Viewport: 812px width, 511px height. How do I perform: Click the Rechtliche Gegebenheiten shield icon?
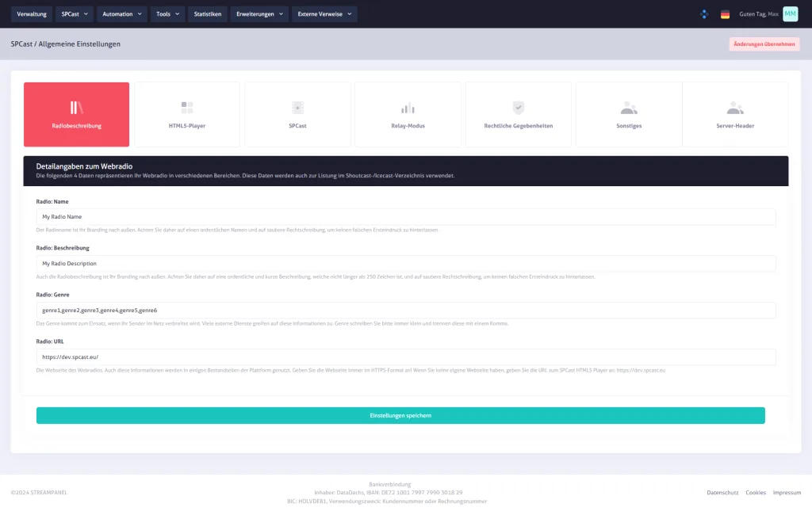click(518, 108)
